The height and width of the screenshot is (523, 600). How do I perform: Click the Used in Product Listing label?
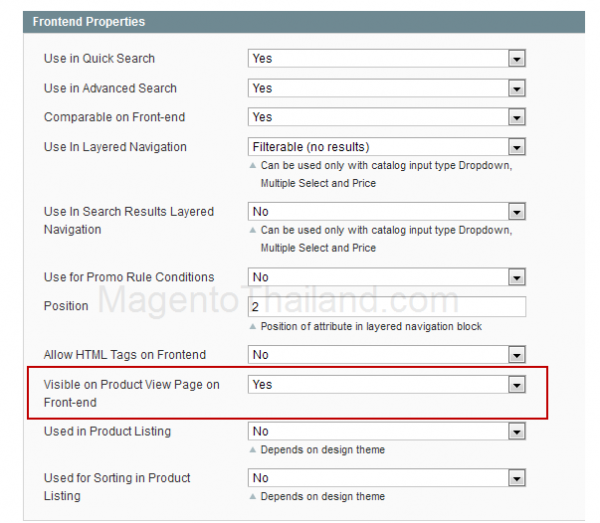click(107, 431)
